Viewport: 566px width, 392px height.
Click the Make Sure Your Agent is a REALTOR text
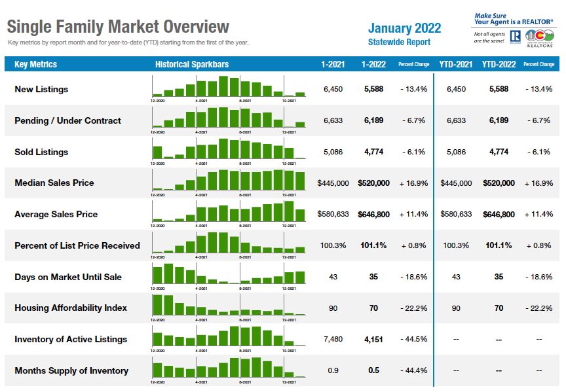[514, 19]
